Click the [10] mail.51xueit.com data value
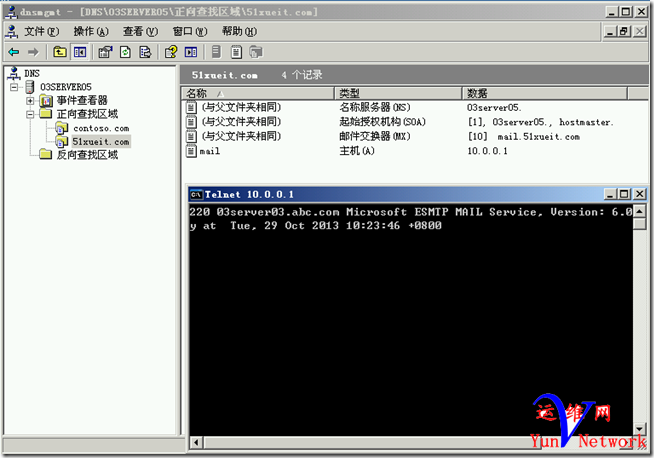 523,136
